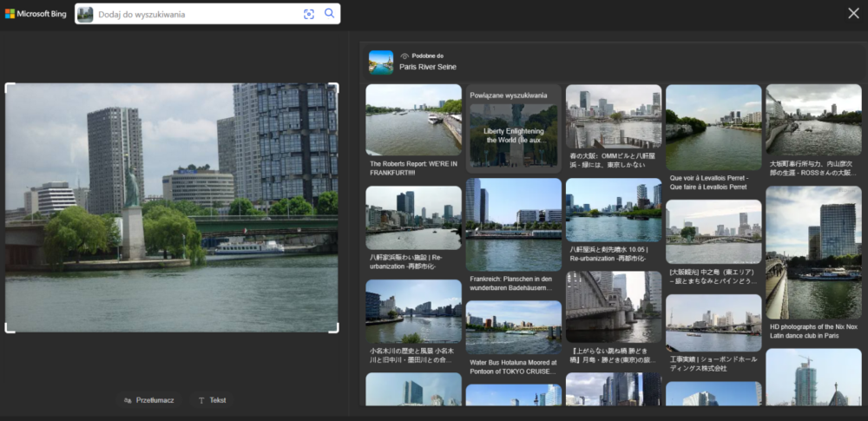Click the Tekst button
The width and height of the screenshot is (868, 421).
[212, 400]
